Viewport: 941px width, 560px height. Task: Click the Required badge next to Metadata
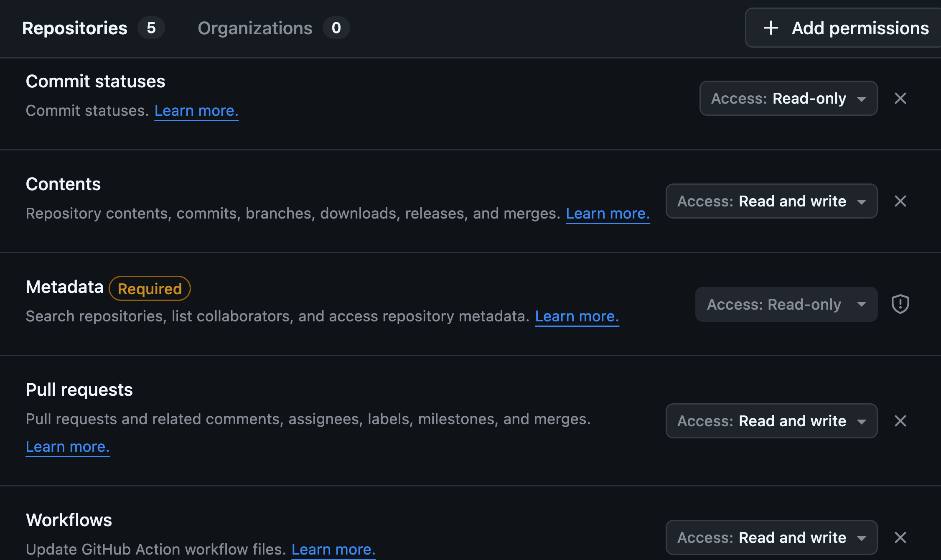pyautogui.click(x=150, y=288)
